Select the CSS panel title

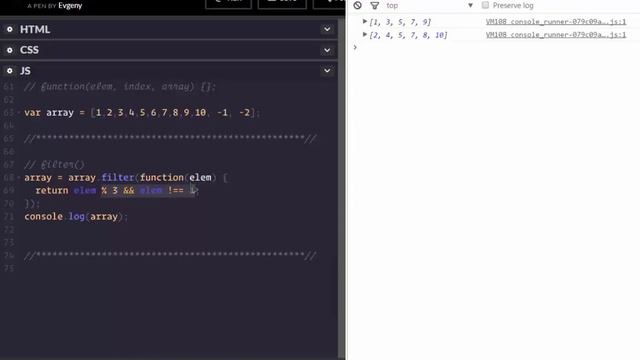click(x=29, y=50)
